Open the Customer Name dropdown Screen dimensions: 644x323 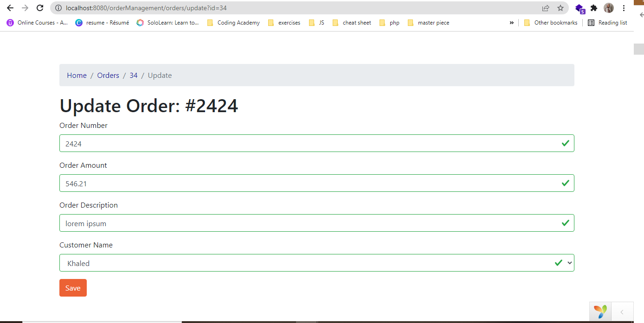pyautogui.click(x=569, y=263)
